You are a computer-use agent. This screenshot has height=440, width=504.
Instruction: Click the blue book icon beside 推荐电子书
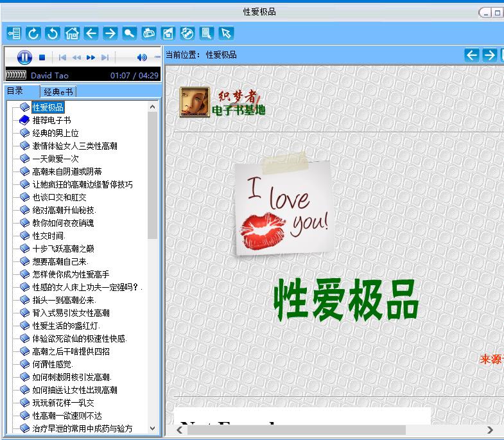pos(24,120)
